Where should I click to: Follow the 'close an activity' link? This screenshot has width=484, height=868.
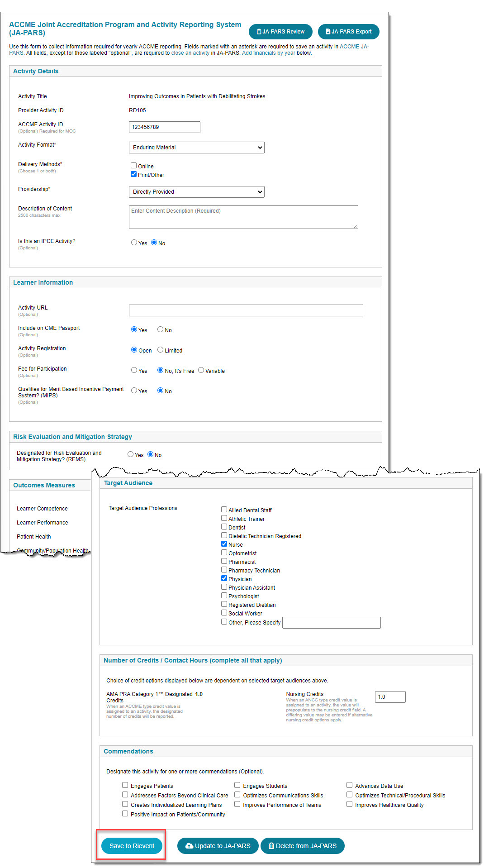coord(190,53)
